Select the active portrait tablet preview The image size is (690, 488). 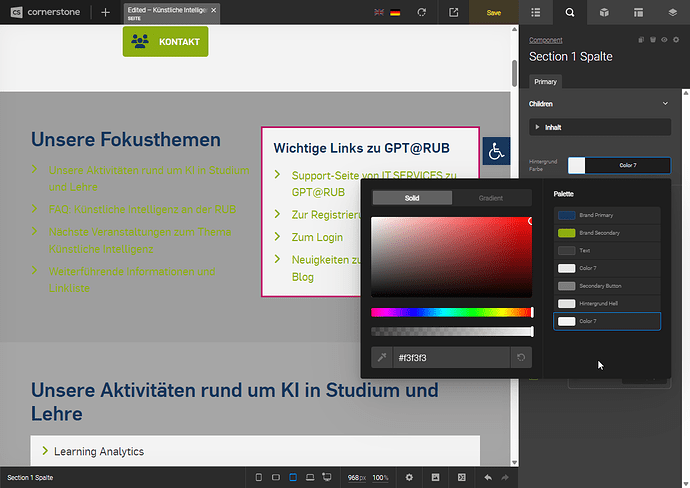point(293,477)
